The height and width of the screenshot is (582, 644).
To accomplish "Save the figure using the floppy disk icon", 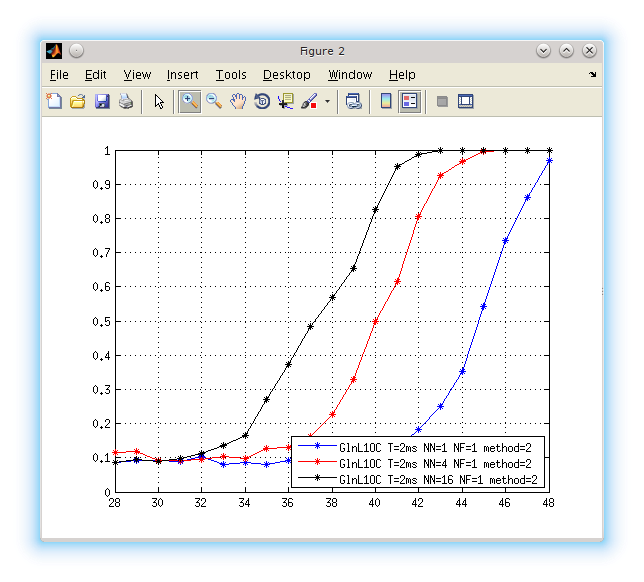I will tap(102, 101).
